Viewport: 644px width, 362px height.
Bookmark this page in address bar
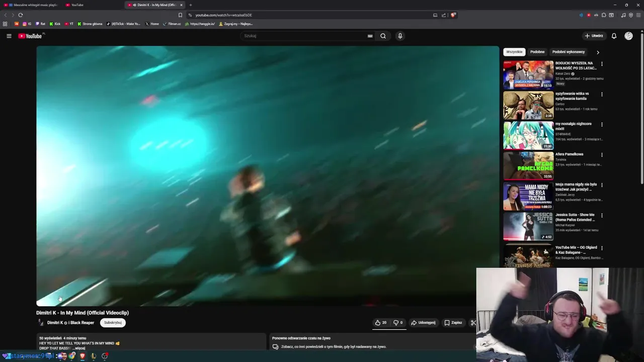pos(180,15)
